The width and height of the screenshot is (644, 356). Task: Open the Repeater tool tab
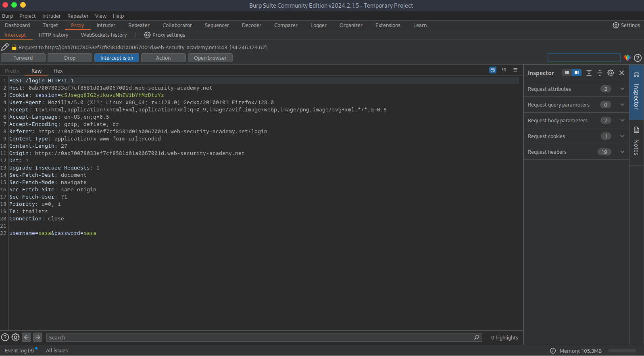click(139, 25)
